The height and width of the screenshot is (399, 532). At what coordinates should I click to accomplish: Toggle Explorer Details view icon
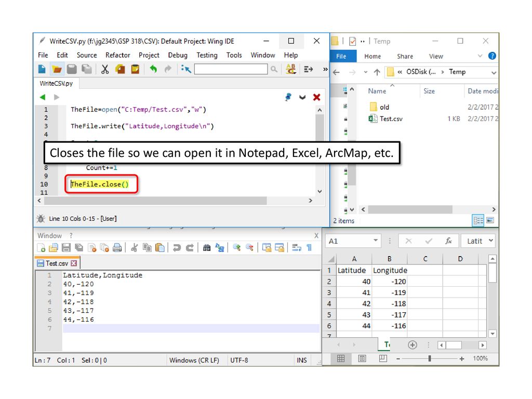pos(478,220)
